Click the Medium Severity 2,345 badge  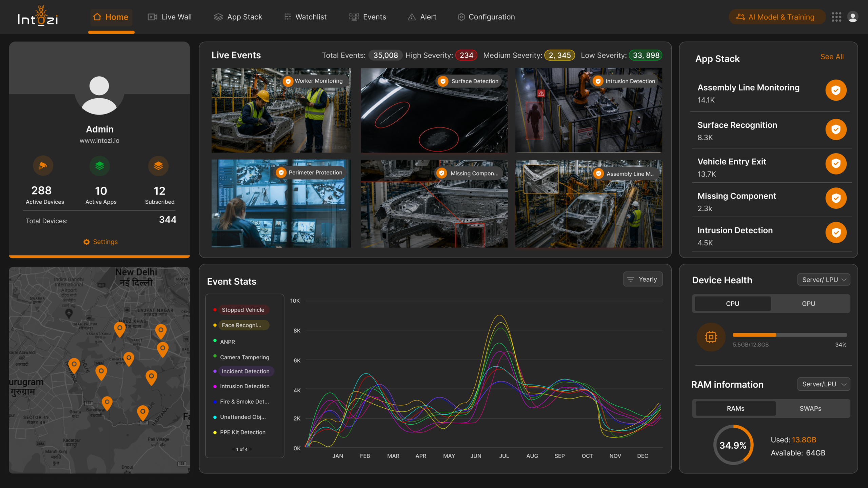[559, 55]
